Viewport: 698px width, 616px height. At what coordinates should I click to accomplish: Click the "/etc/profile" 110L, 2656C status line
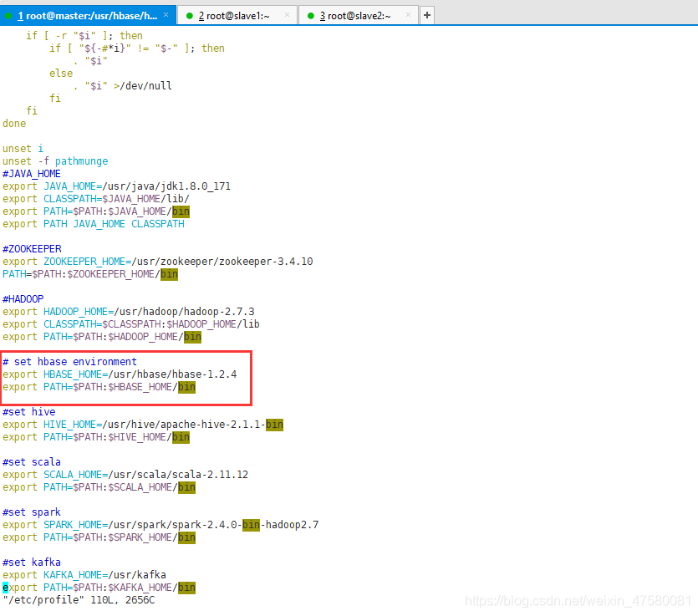point(79,600)
